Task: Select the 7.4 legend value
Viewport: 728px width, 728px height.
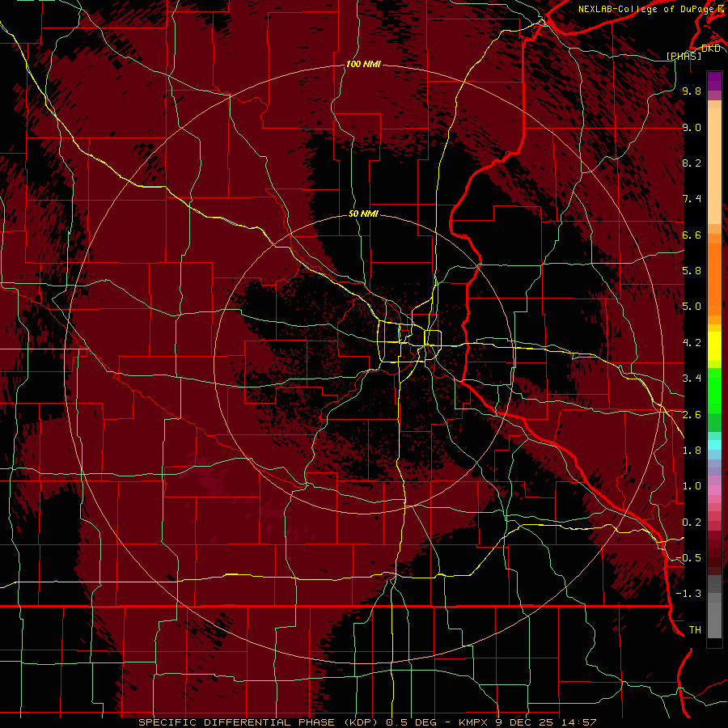Action: 692,199
